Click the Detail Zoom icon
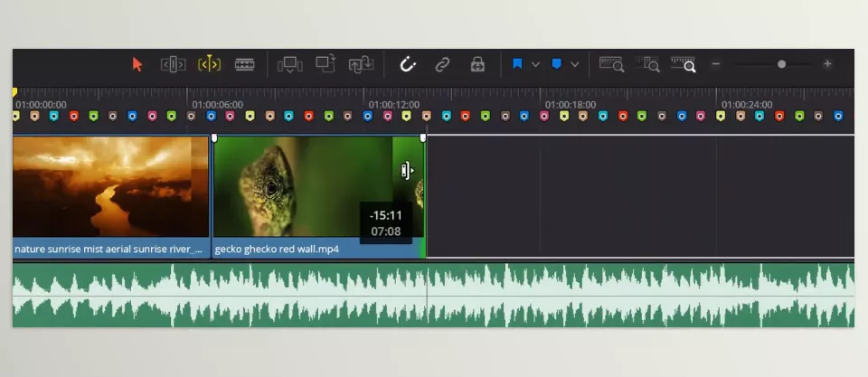 pos(647,64)
